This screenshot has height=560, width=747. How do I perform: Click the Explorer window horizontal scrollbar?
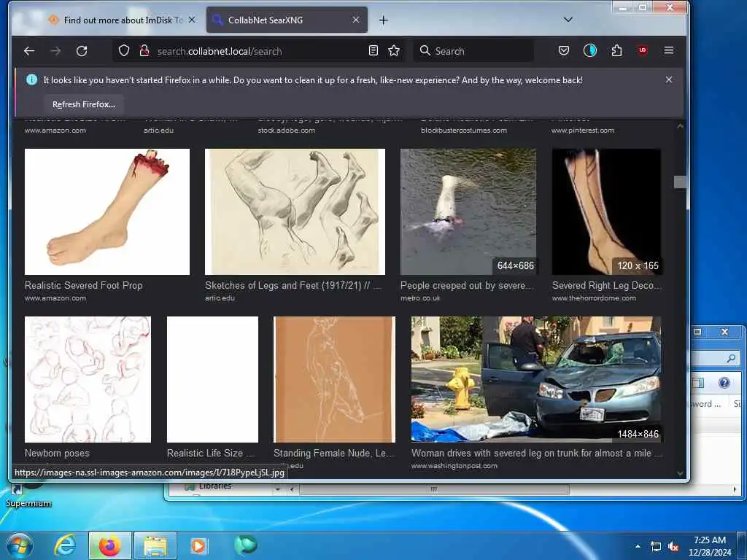433,489
